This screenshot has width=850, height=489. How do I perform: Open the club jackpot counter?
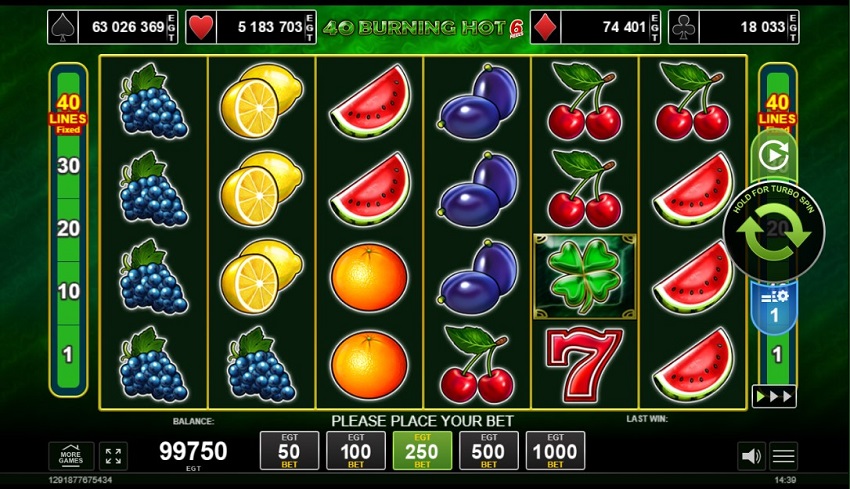tap(733, 27)
